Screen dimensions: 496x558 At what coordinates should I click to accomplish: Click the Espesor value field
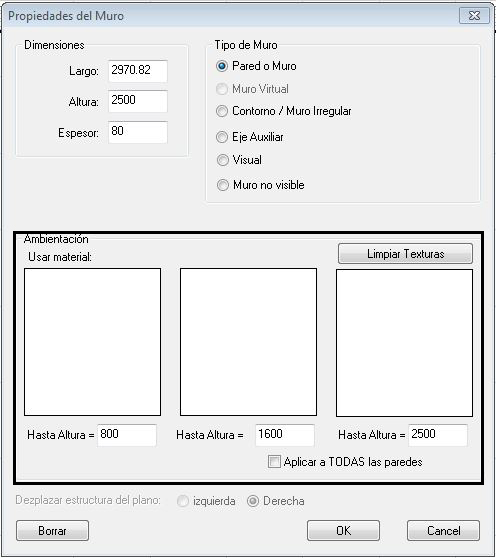138,132
